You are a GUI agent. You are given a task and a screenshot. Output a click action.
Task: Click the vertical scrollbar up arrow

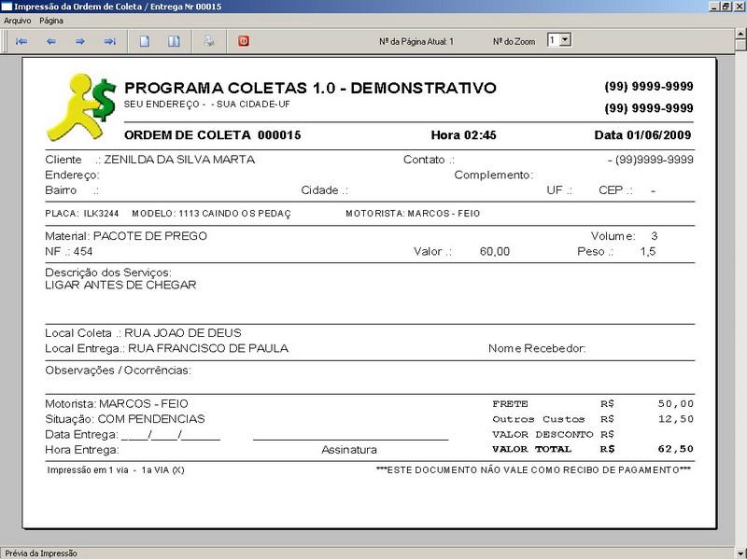point(740,34)
